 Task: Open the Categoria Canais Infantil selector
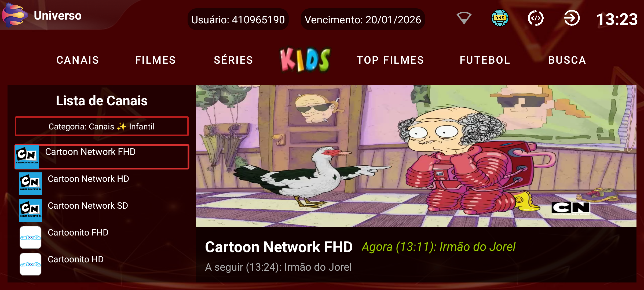pos(102,126)
